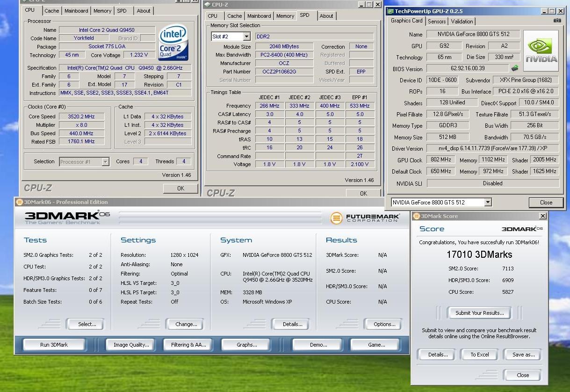This screenshot has width=570, height=392.
Task: Expand the NVIDIA GeForce 8800 GTS 512 dropdown
Action: [x=488, y=203]
